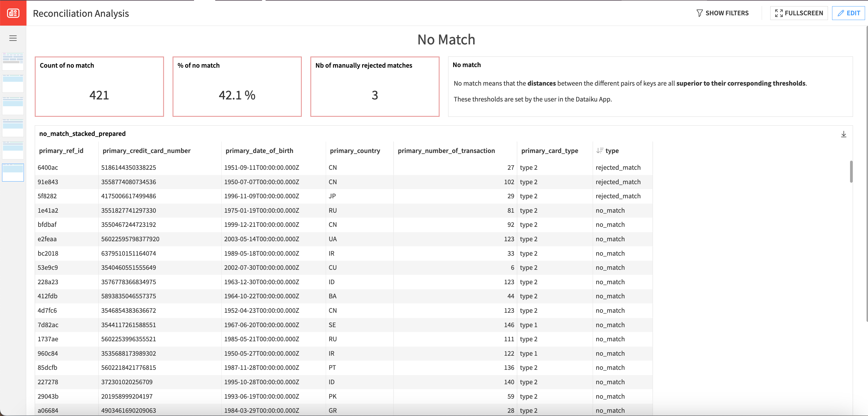Click the No Match page heading
Viewport: 868px width, 416px height.
(446, 40)
